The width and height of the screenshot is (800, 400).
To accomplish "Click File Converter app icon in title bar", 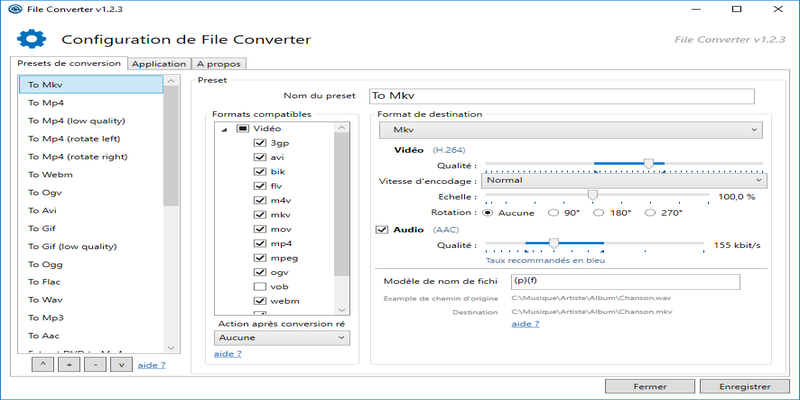I will pyautogui.click(x=16, y=9).
